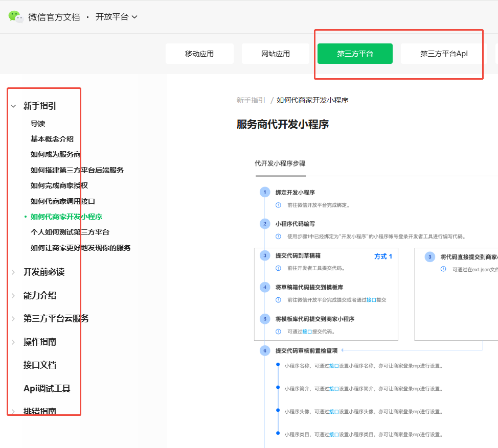The width and height of the screenshot is (498, 448).
Task: Select 如何代商家开发小程序 in sidebar
Action: coord(66,217)
